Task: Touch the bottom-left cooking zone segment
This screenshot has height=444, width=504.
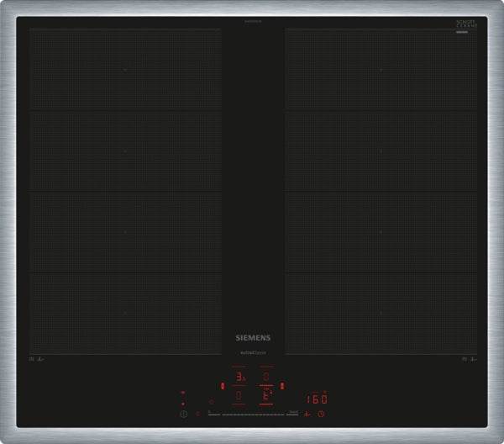Action: 125,312
